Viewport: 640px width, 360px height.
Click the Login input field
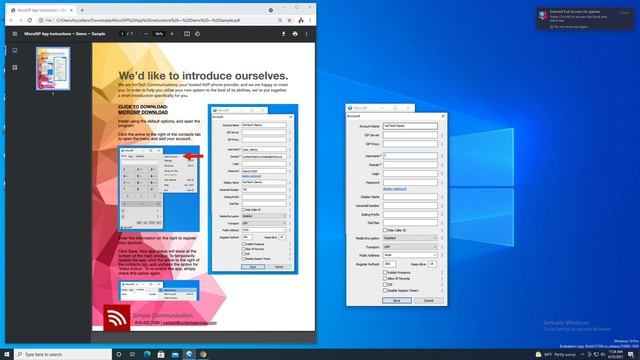[410, 174]
